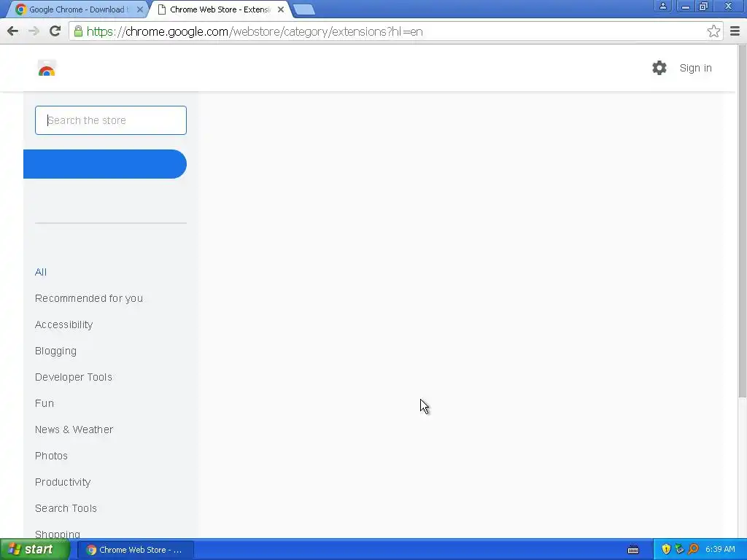747x560 pixels.
Task: Open the Developer Tools category
Action: coord(74,377)
